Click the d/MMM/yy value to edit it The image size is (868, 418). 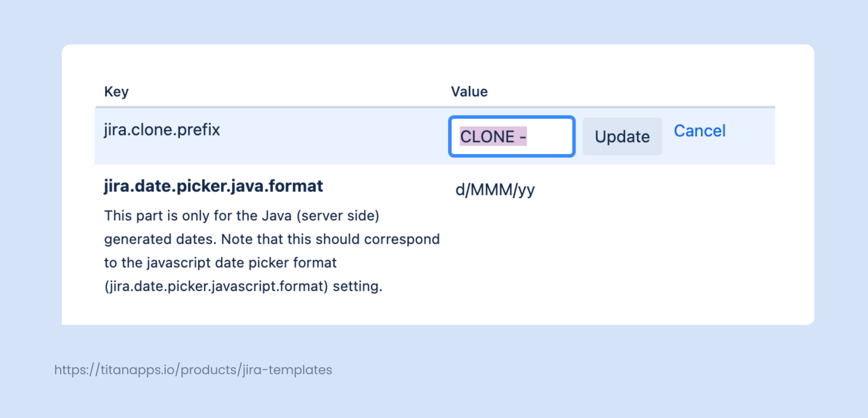[494, 190]
